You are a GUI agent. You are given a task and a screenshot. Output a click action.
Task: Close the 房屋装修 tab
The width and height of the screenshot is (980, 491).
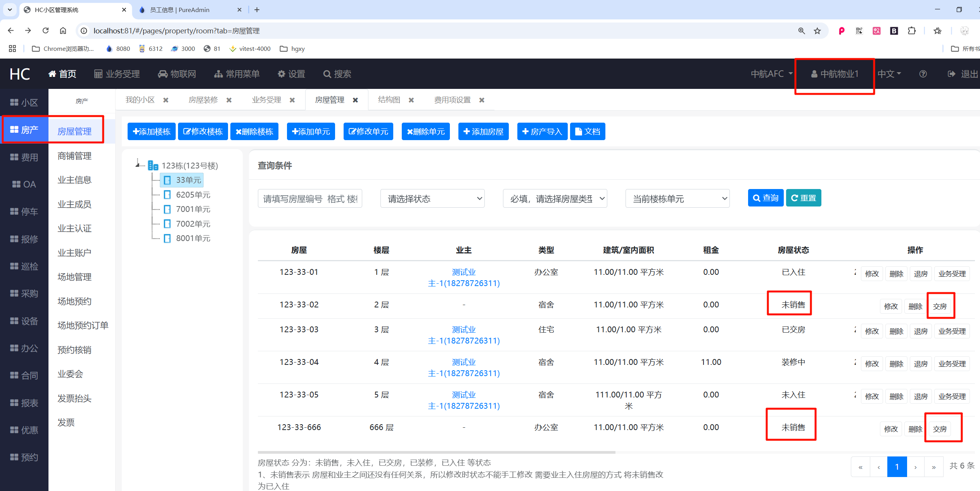pos(229,100)
